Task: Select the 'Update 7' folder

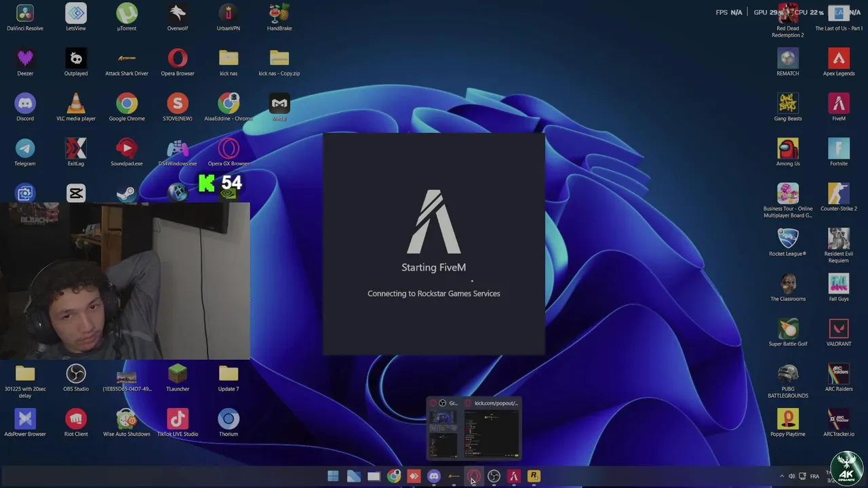Action: pyautogui.click(x=229, y=378)
